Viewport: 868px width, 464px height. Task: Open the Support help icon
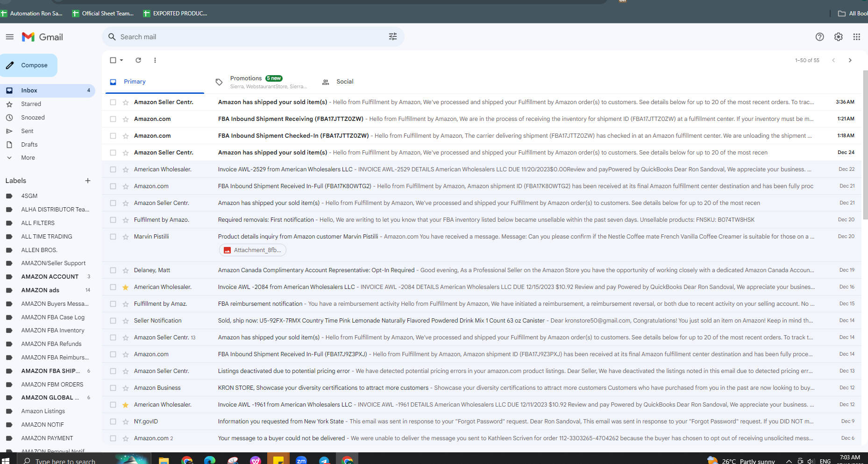tap(819, 37)
